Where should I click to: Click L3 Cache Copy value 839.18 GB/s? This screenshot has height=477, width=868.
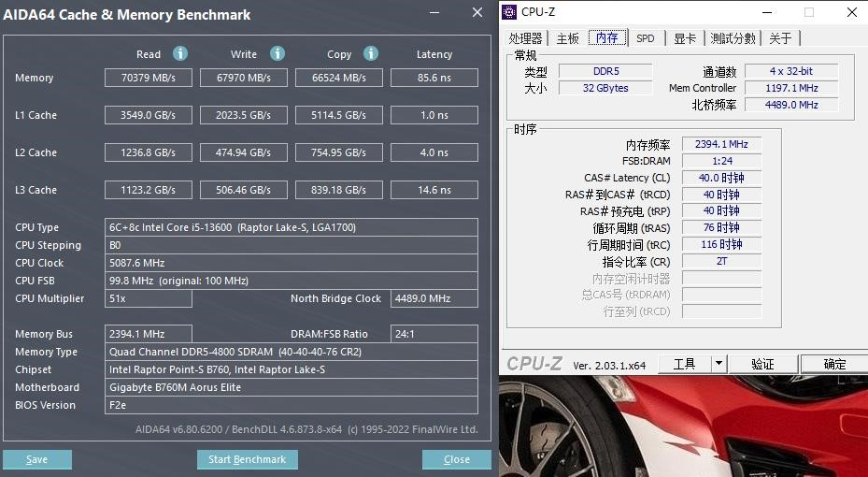point(339,190)
